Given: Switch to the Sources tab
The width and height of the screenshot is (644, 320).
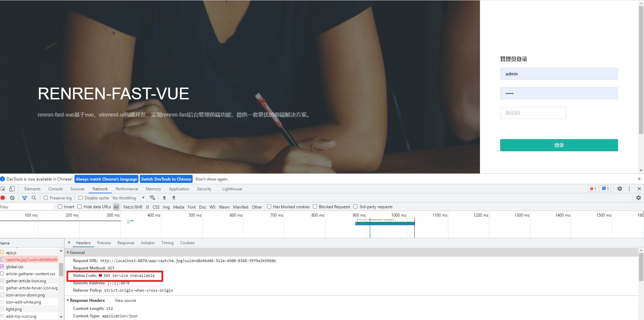Looking at the screenshot, I should coord(77,189).
